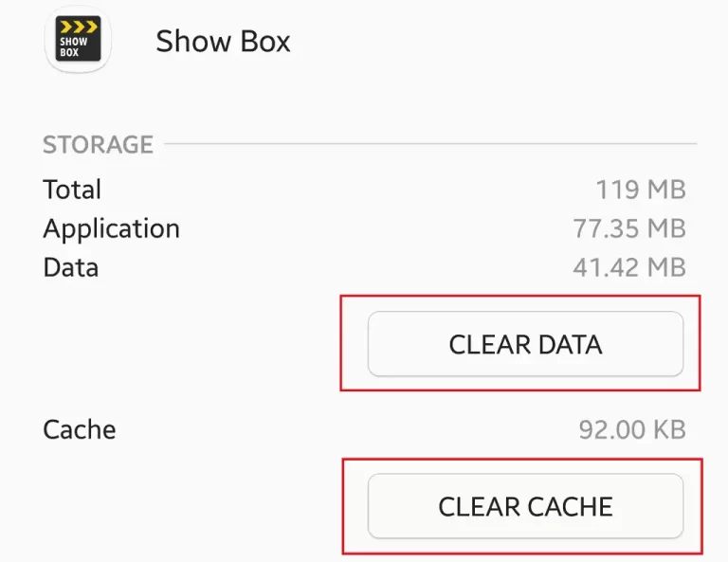This screenshot has height=562, width=728.
Task: Select the Application storage label
Action: coord(112,228)
